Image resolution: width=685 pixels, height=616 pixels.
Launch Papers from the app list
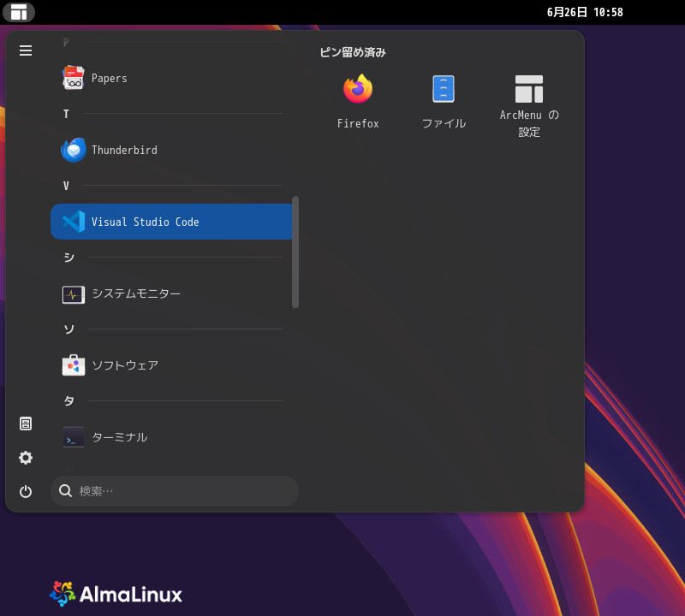[171, 78]
